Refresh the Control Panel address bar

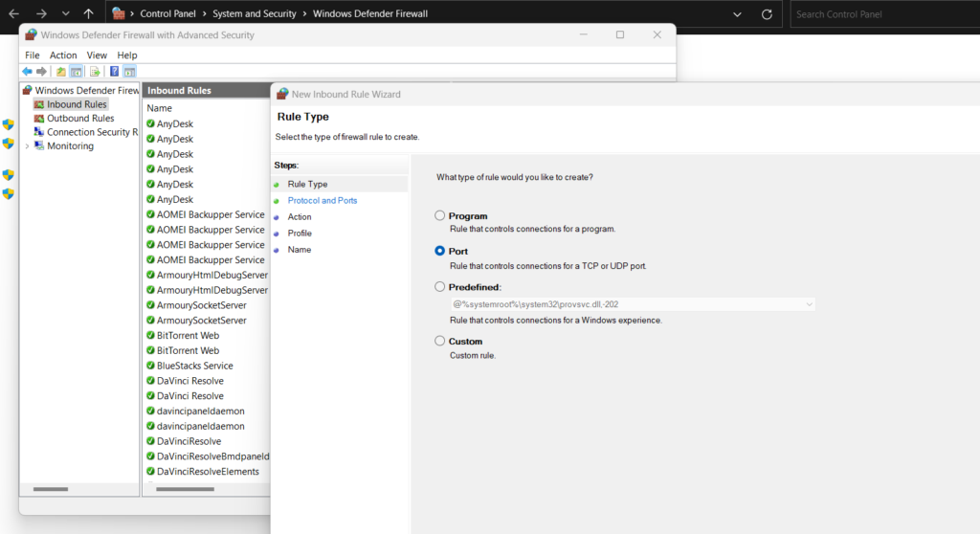pos(767,13)
